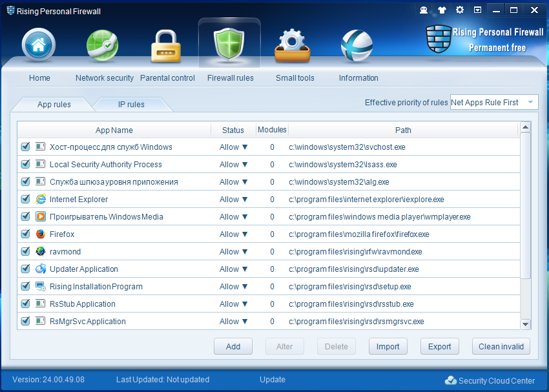Click the RsMgrSvc Application icon

coord(41,321)
